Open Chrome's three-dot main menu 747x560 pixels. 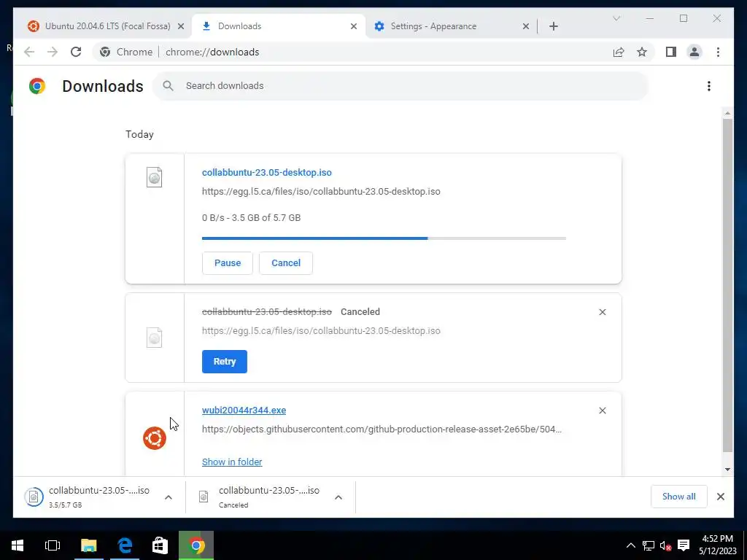click(718, 52)
